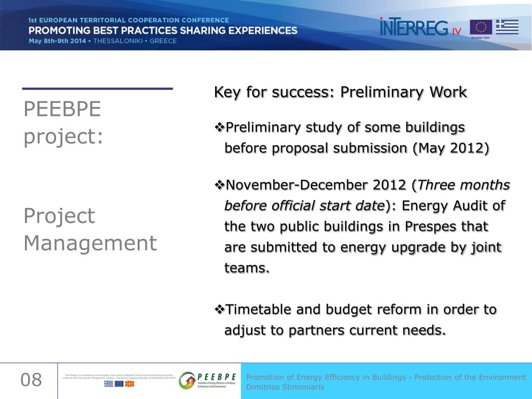Click the PEEBPE logo in footer
Screen dimensions: 532x399
pyautogui.click(x=208, y=380)
